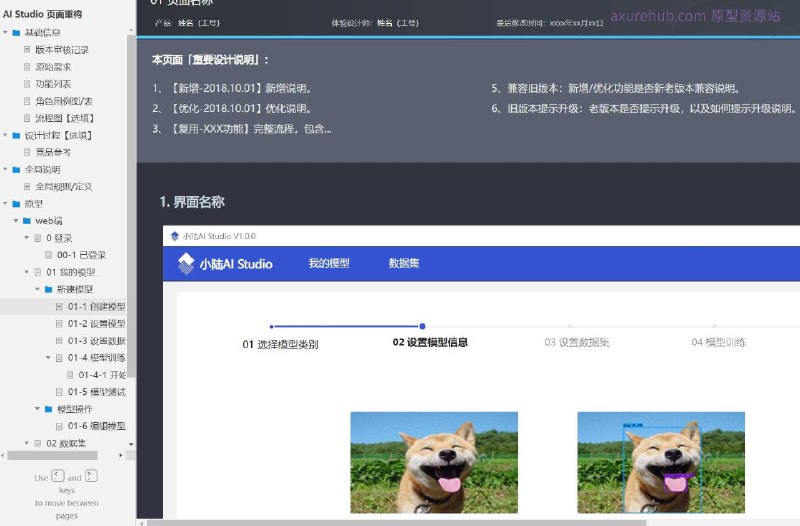
Task: Click the left arrow key icon in the hint
Action: coord(58,476)
